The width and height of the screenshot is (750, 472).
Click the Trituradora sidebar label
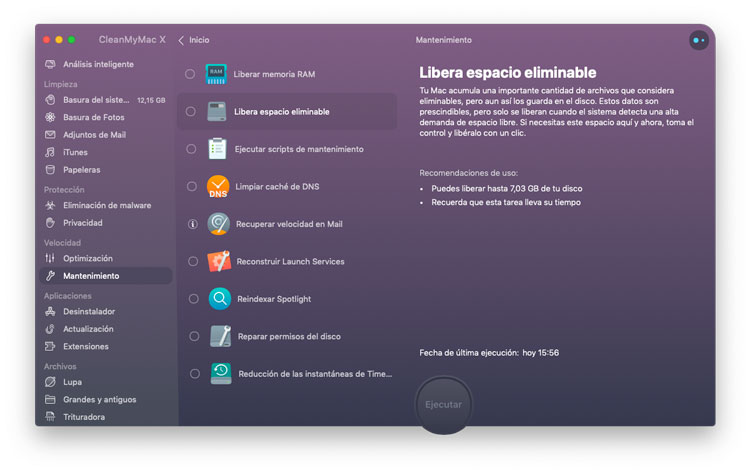click(x=84, y=417)
